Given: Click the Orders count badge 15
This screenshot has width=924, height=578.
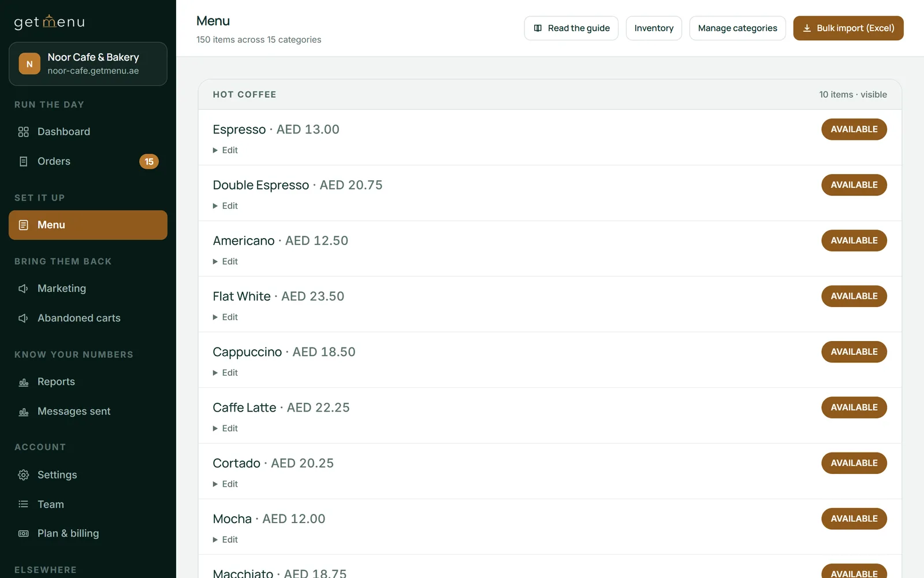Looking at the screenshot, I should pyautogui.click(x=149, y=162).
